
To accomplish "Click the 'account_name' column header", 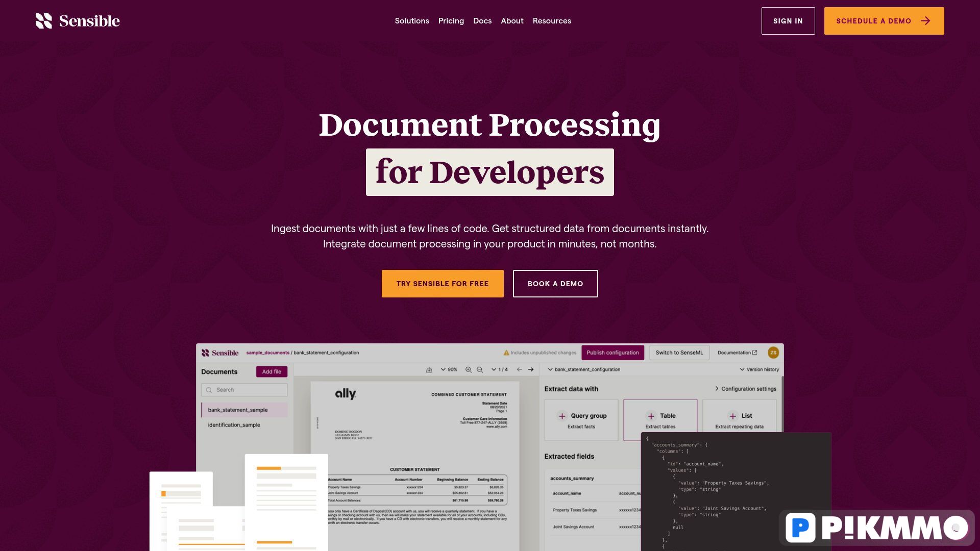I will [x=567, y=493].
